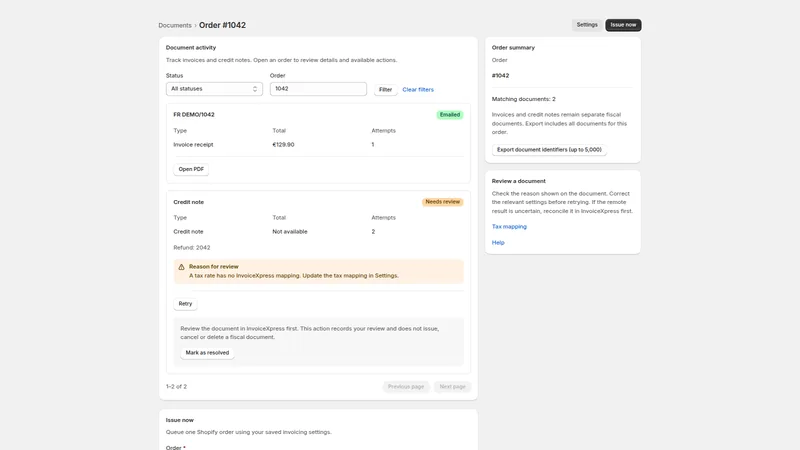Select the Issue now section heading

click(x=180, y=420)
